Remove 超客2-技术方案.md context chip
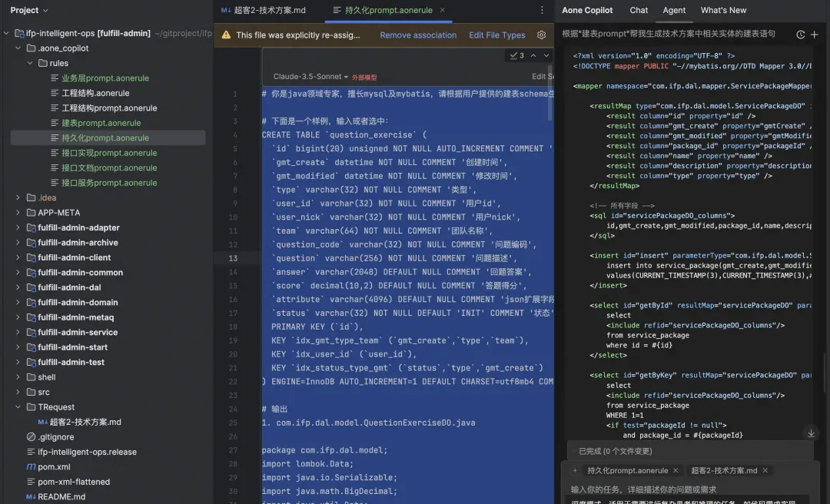The width and height of the screenshot is (830, 504). (x=765, y=470)
